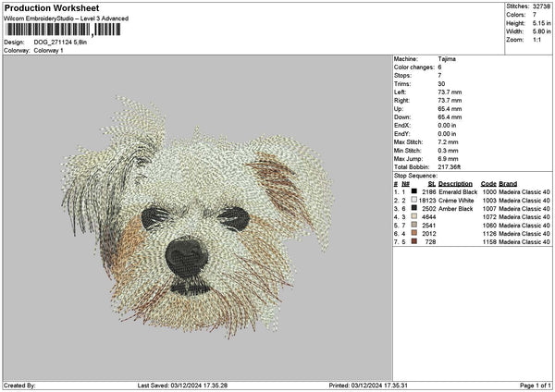The width and height of the screenshot is (555, 392).
Task: Click the 'Created By:' footer label
Action: click(19, 386)
